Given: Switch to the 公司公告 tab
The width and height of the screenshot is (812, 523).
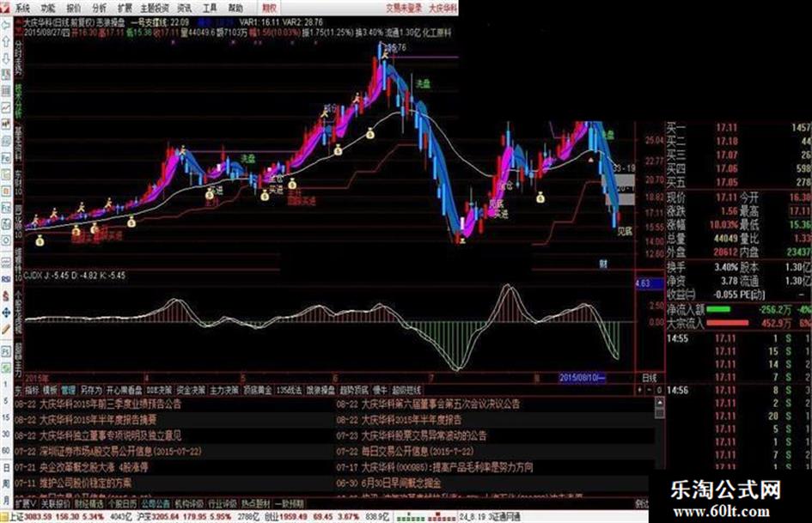Looking at the screenshot, I should click(x=156, y=503).
